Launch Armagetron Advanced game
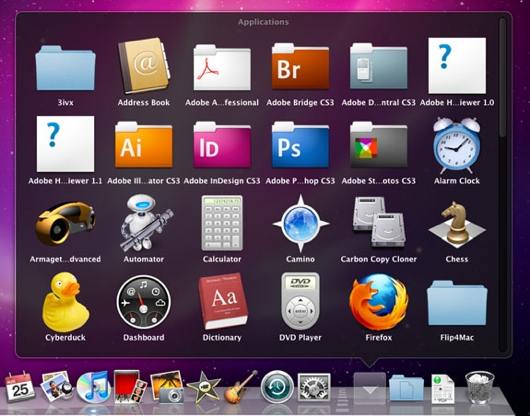The height and width of the screenshot is (416, 530). point(65,223)
